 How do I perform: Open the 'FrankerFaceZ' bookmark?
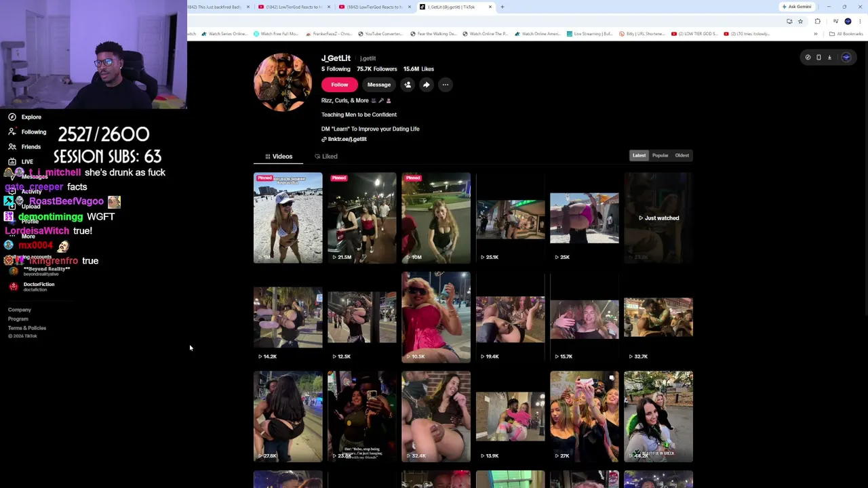329,34
